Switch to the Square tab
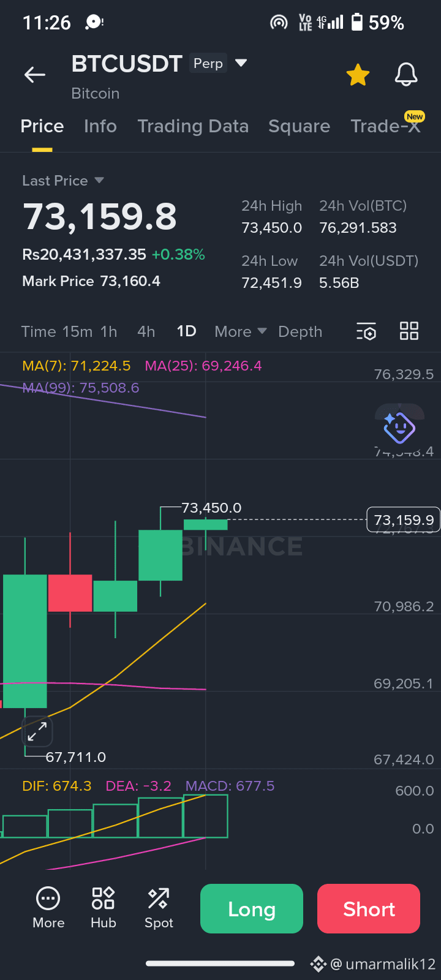Image resolution: width=441 pixels, height=980 pixels. coord(299,126)
